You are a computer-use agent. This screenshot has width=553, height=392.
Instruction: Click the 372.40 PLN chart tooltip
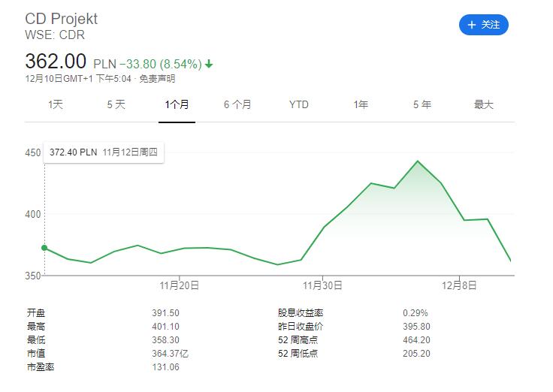click(x=104, y=152)
